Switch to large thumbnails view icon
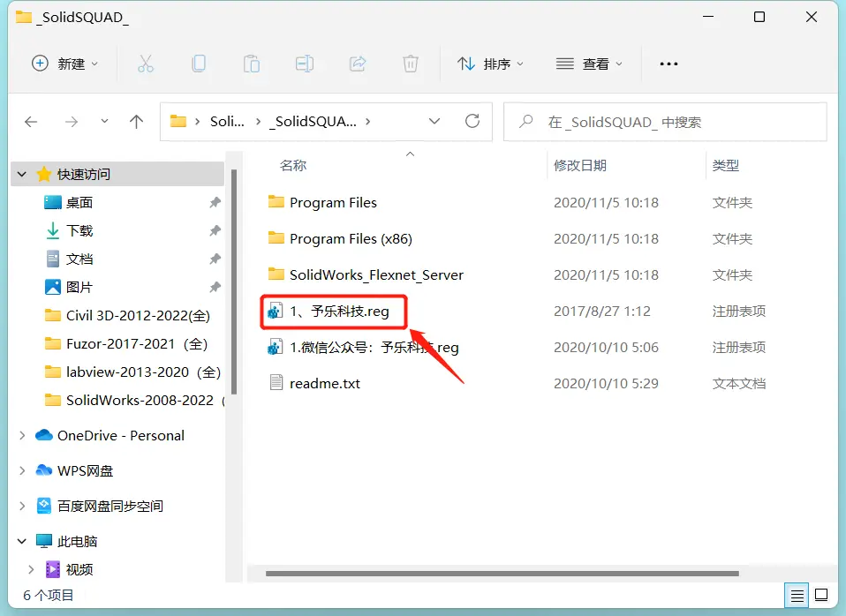This screenshot has width=846, height=616. (821, 595)
